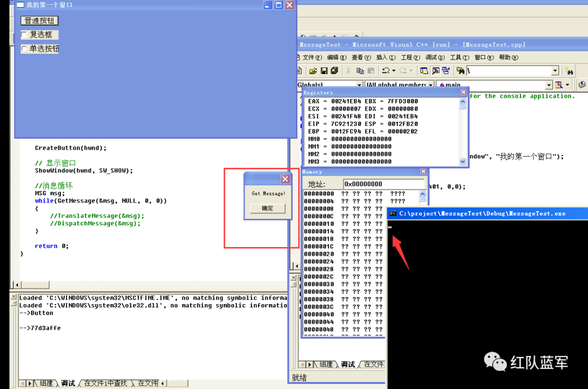This screenshot has width=588, height=389.
Task: Click the return 0; code line
Action: click(x=52, y=246)
